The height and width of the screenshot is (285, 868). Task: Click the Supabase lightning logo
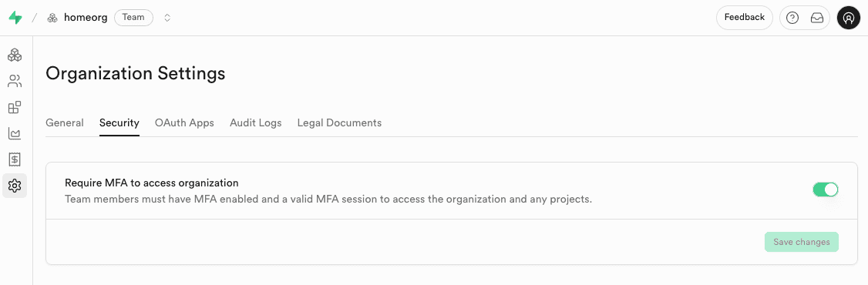click(x=15, y=18)
